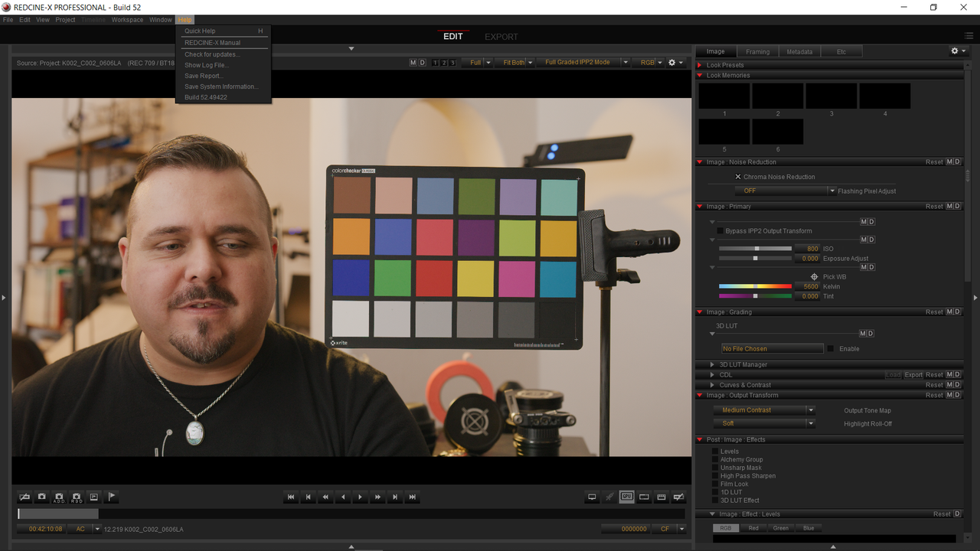Click the Export button in the CDL row
This screenshot has height=551, width=980.
(x=913, y=375)
